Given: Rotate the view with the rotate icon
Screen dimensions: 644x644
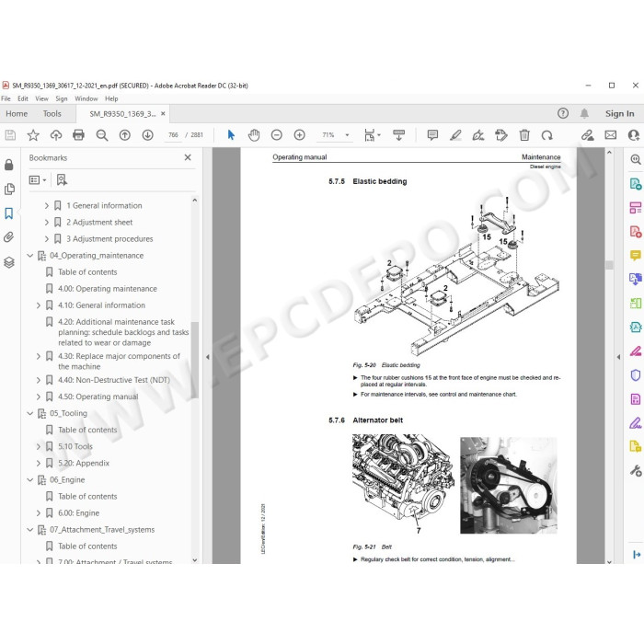Looking at the screenshot, I should click(x=546, y=134).
